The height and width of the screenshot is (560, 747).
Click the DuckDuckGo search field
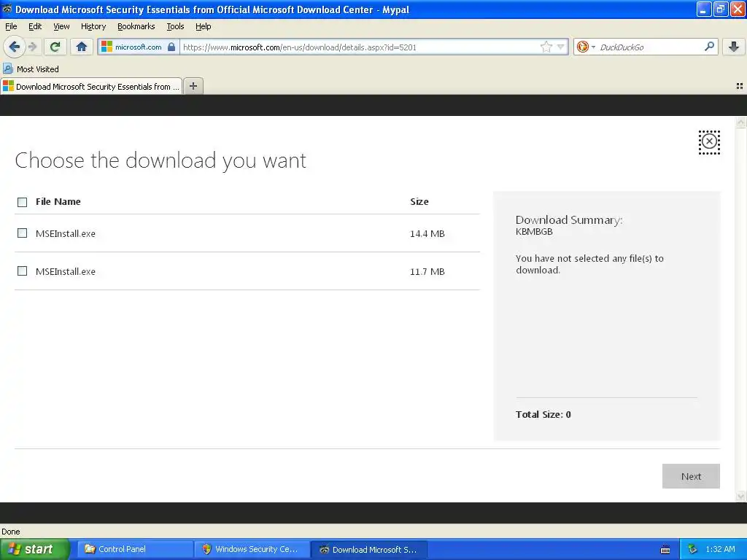[649, 47]
